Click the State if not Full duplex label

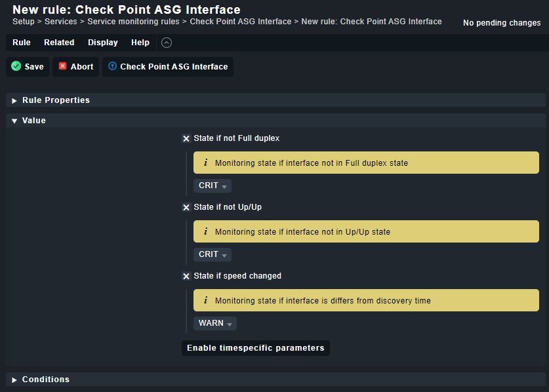(237, 138)
